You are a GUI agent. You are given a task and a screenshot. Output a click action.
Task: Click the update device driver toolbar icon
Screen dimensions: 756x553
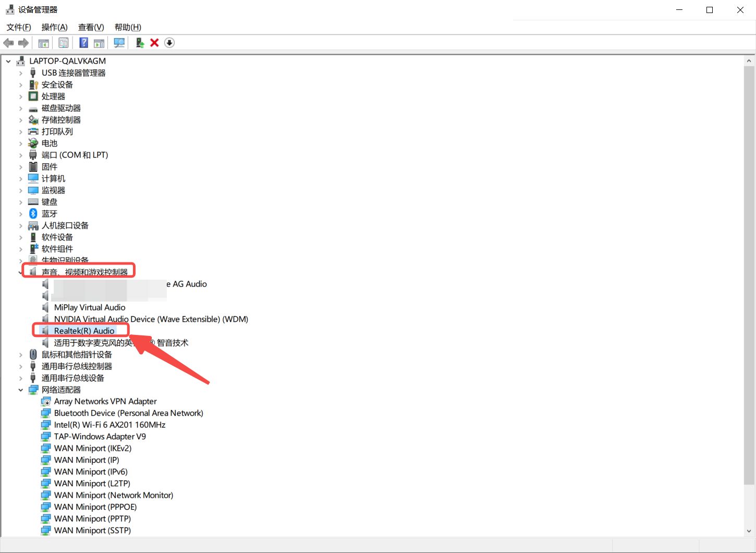tap(140, 43)
